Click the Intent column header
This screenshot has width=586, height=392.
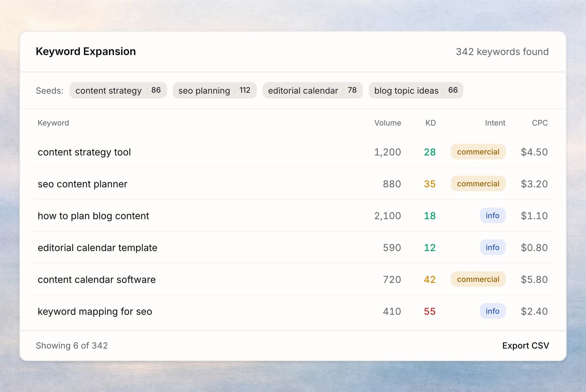[495, 123]
